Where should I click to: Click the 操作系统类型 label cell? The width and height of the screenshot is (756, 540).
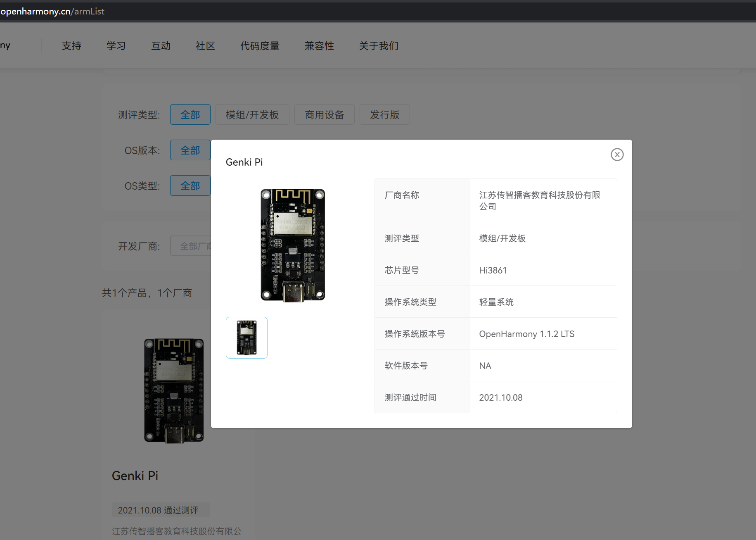click(x=422, y=302)
